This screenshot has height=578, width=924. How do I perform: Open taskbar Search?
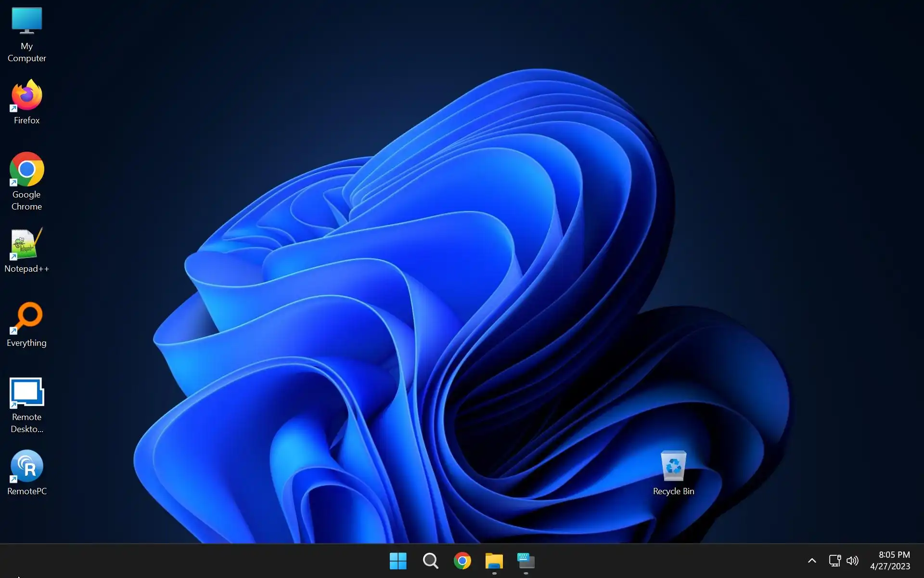[x=430, y=561]
